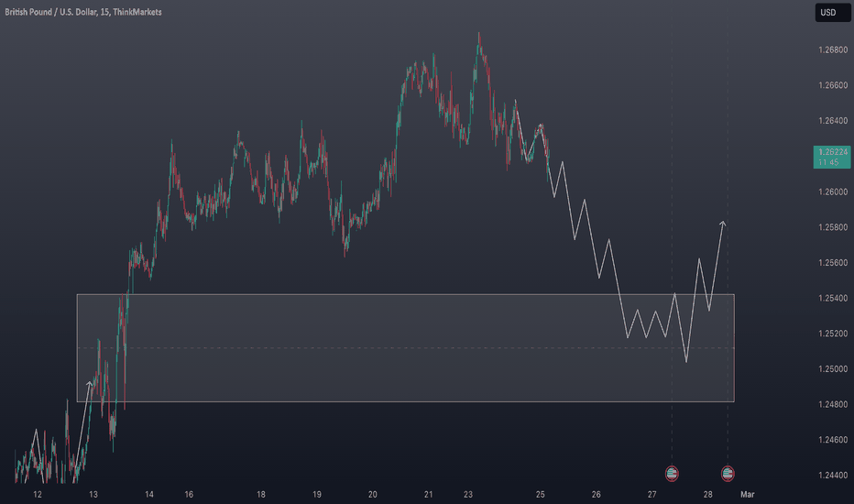Click the 1.26400 price axis label
The width and height of the screenshot is (854, 504).
coord(833,121)
